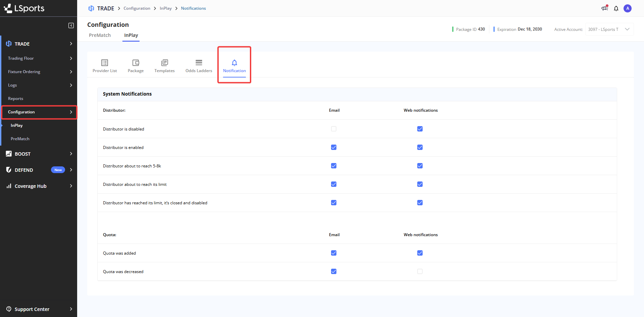The height and width of the screenshot is (317, 644).
Task: Open the Package icon tab
Action: (x=136, y=63)
